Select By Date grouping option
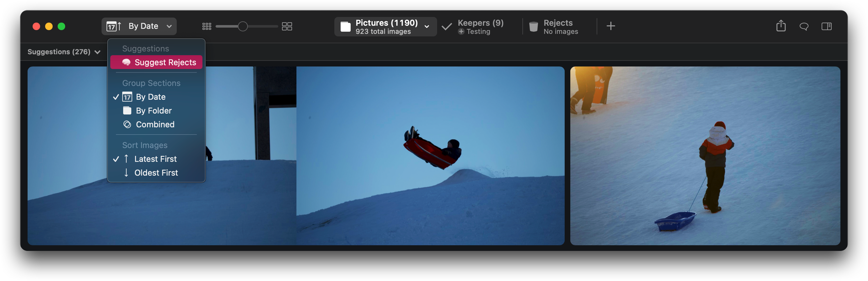Image resolution: width=868 pixels, height=281 pixels. click(150, 97)
